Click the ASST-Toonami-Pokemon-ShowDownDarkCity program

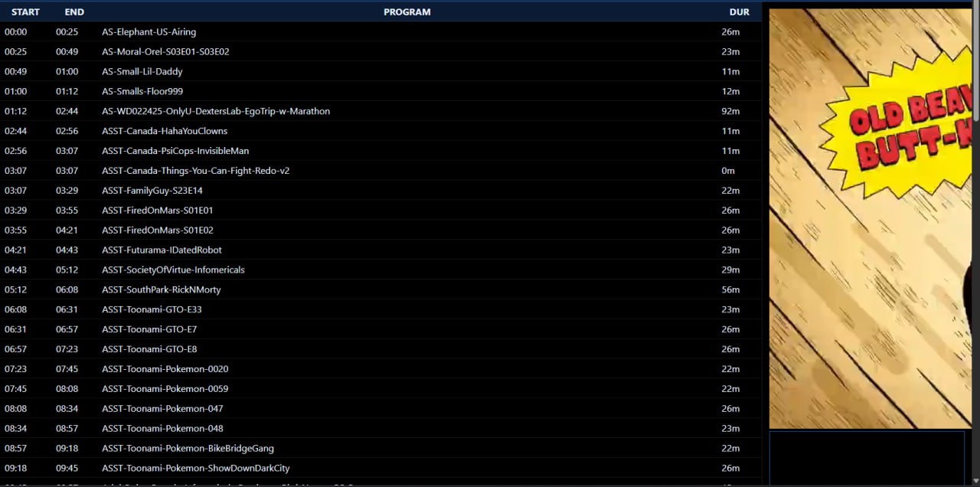click(196, 469)
